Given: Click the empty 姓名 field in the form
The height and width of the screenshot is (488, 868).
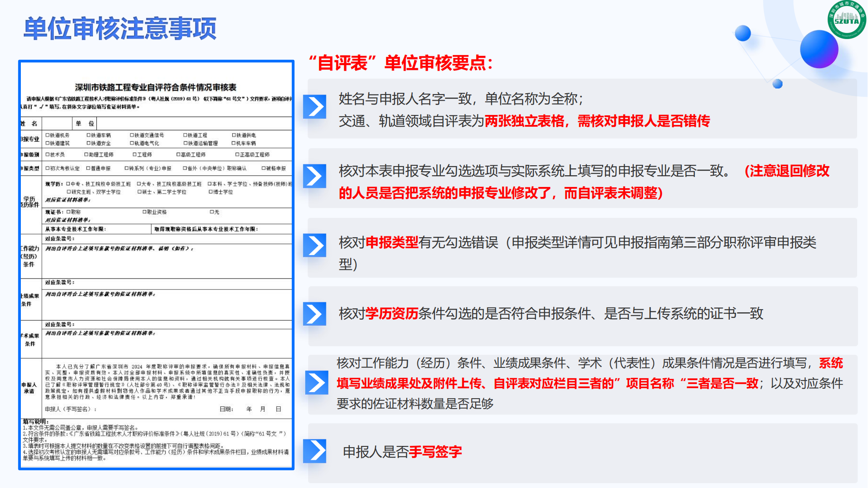Looking at the screenshot, I should (x=57, y=124).
